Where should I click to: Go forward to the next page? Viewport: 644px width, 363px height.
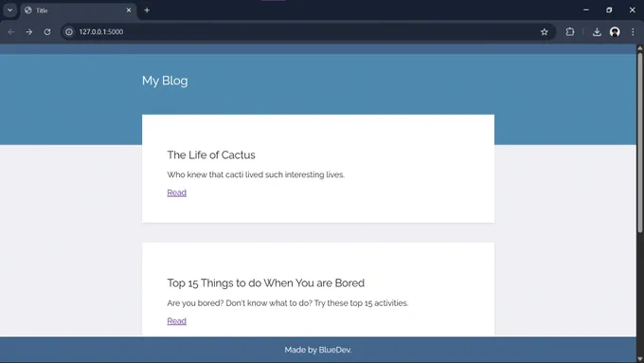28,31
